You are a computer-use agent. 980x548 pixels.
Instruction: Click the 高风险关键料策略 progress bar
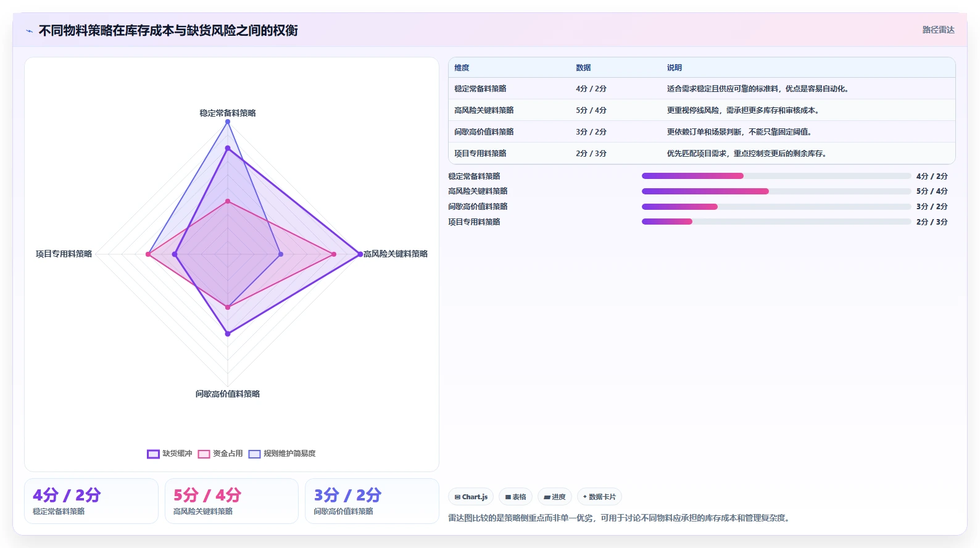(776, 191)
